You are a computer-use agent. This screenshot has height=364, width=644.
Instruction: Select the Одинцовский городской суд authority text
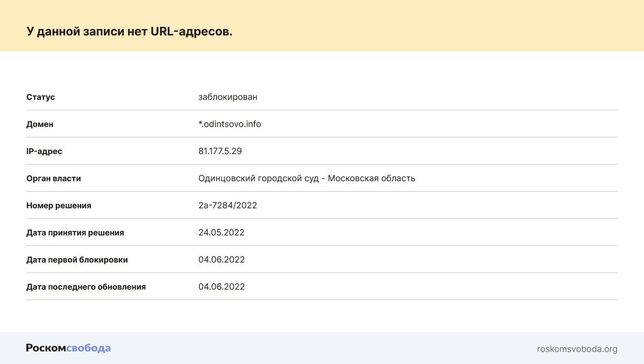(306, 178)
